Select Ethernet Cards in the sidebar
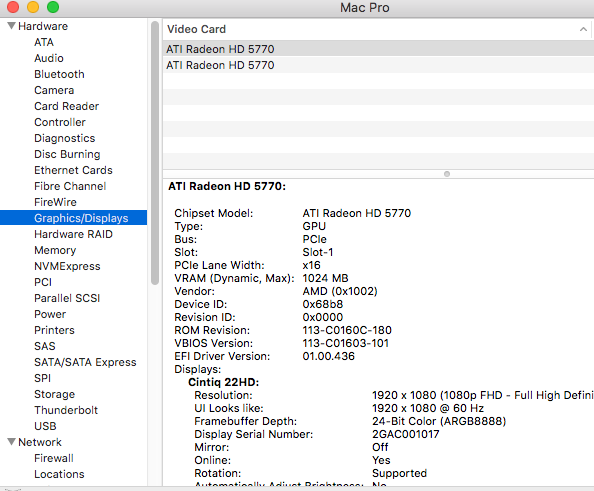 tap(73, 170)
